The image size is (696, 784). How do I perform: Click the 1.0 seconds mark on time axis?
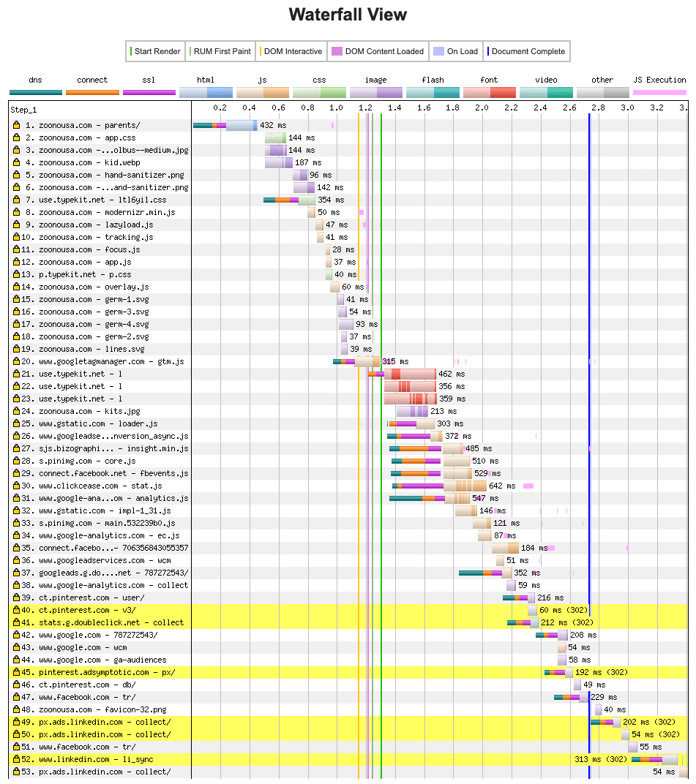[x=336, y=108]
